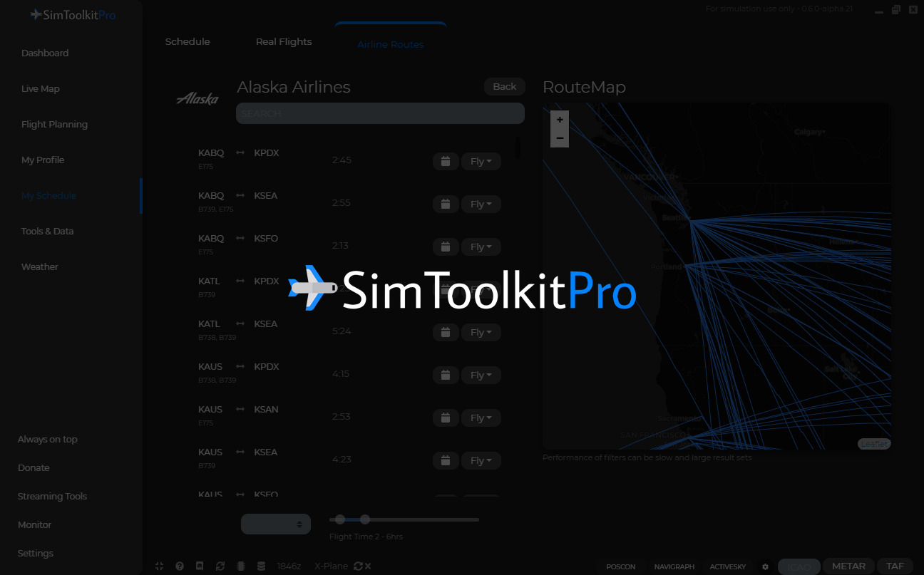The height and width of the screenshot is (575, 924).
Task: Click the ACTIVESKY button
Action: pos(728,567)
